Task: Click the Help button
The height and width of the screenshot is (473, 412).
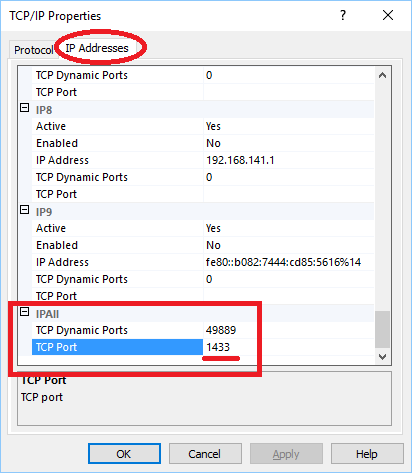Action: [x=367, y=454]
